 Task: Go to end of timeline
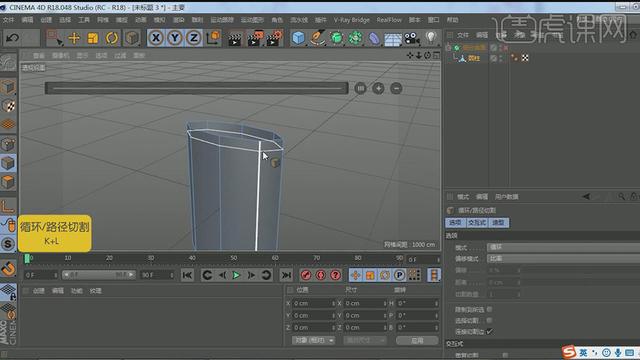[286, 275]
